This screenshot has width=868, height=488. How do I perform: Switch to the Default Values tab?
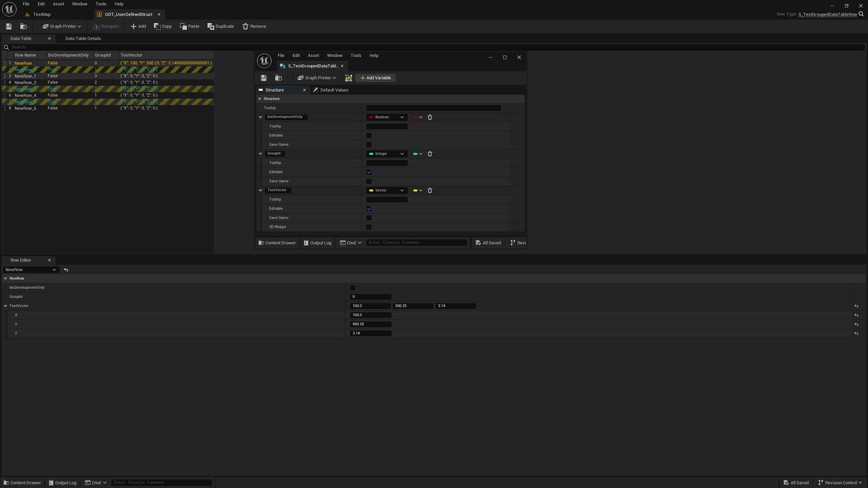tap(330, 90)
